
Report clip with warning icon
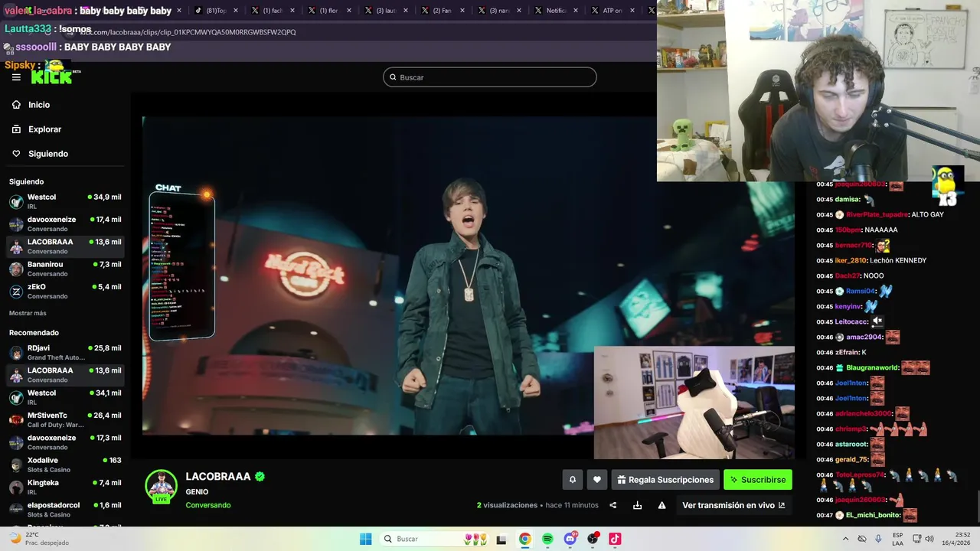coord(661,505)
